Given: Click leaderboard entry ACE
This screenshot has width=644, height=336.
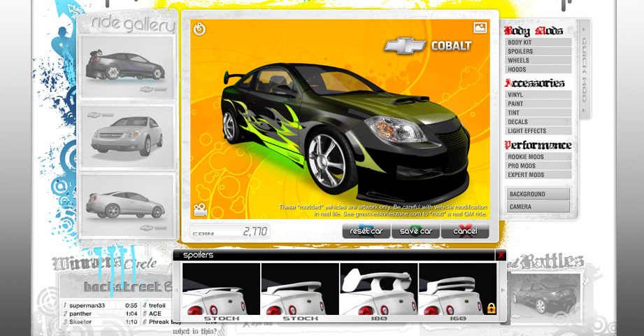Looking at the screenshot, I should (x=157, y=314).
